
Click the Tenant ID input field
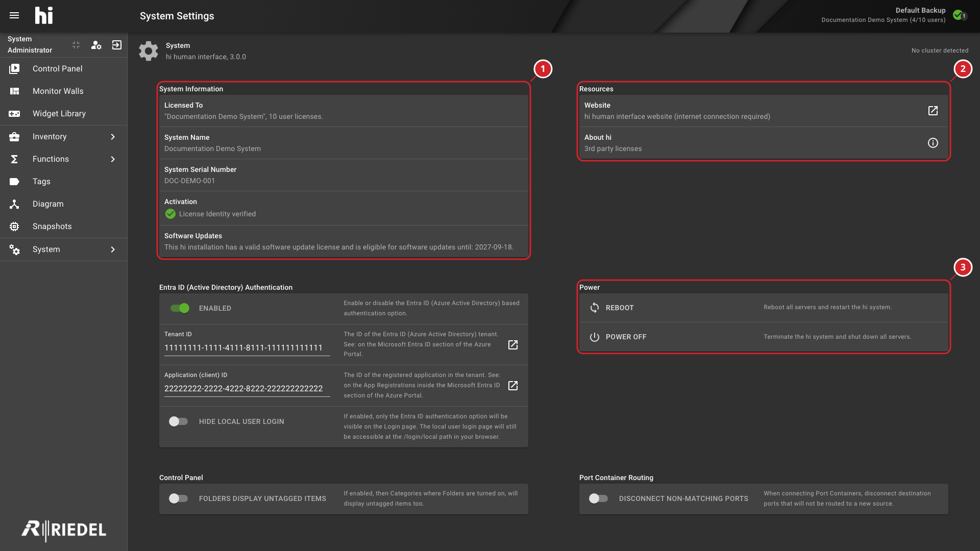click(x=247, y=348)
